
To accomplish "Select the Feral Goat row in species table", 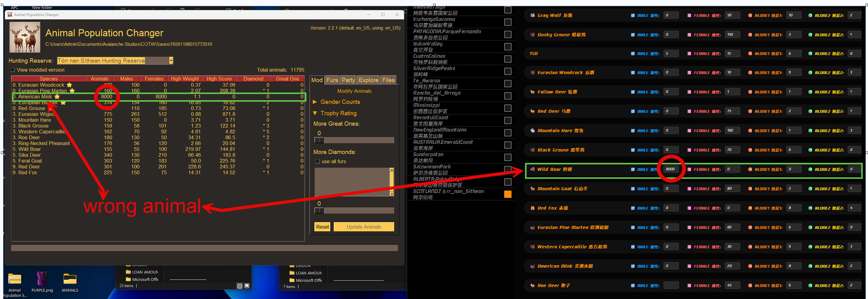I will (158, 161).
